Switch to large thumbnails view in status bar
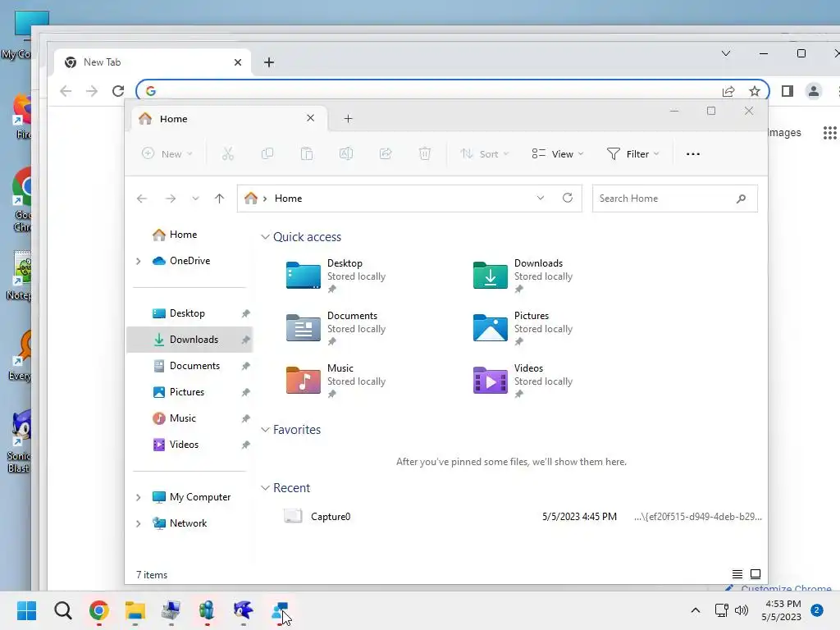This screenshot has height=630, width=840. (756, 574)
